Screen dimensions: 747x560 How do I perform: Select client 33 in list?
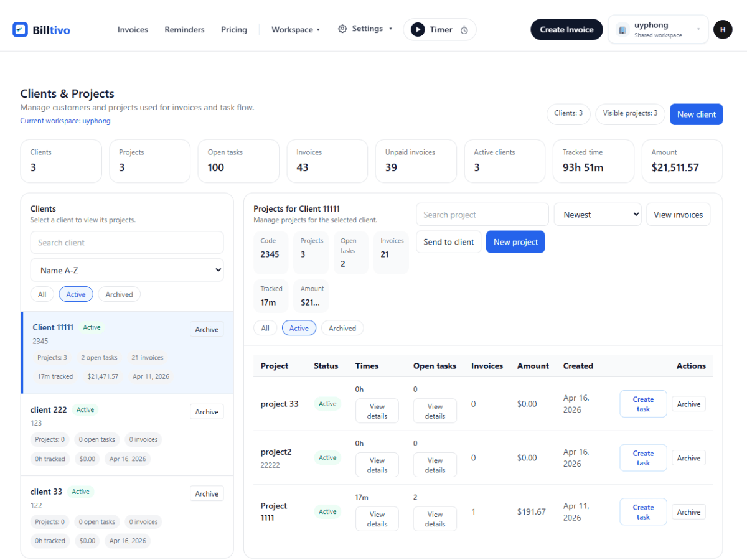point(127,517)
